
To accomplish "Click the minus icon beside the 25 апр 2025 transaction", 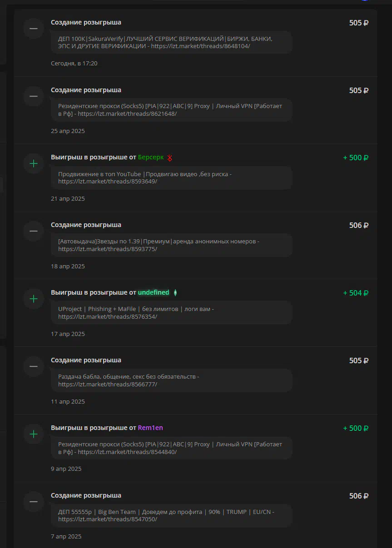I will (x=34, y=96).
